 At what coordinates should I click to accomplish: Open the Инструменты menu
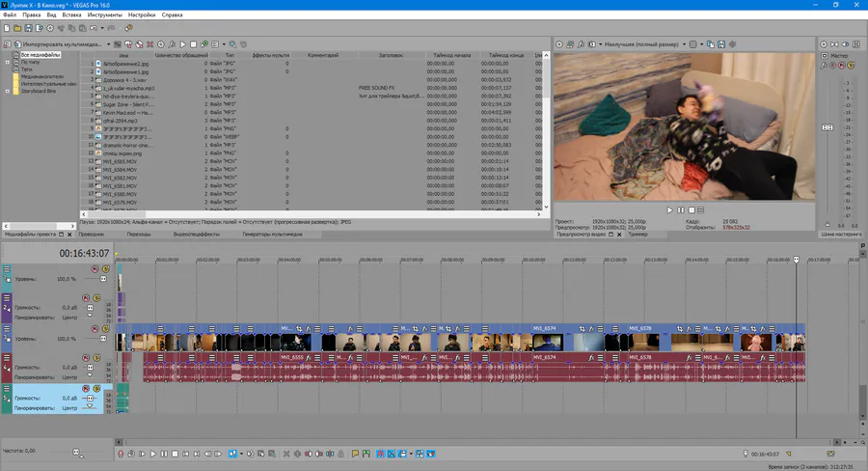click(104, 15)
